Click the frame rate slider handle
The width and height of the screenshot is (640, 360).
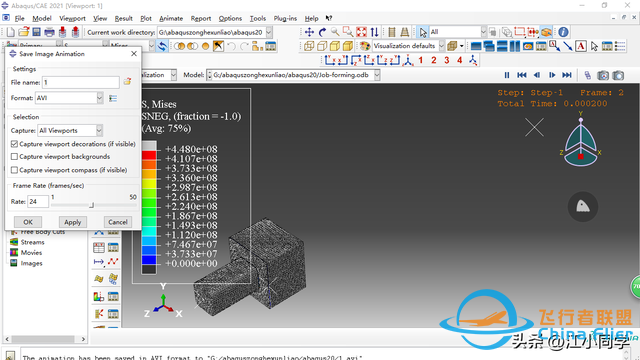tap(91, 205)
